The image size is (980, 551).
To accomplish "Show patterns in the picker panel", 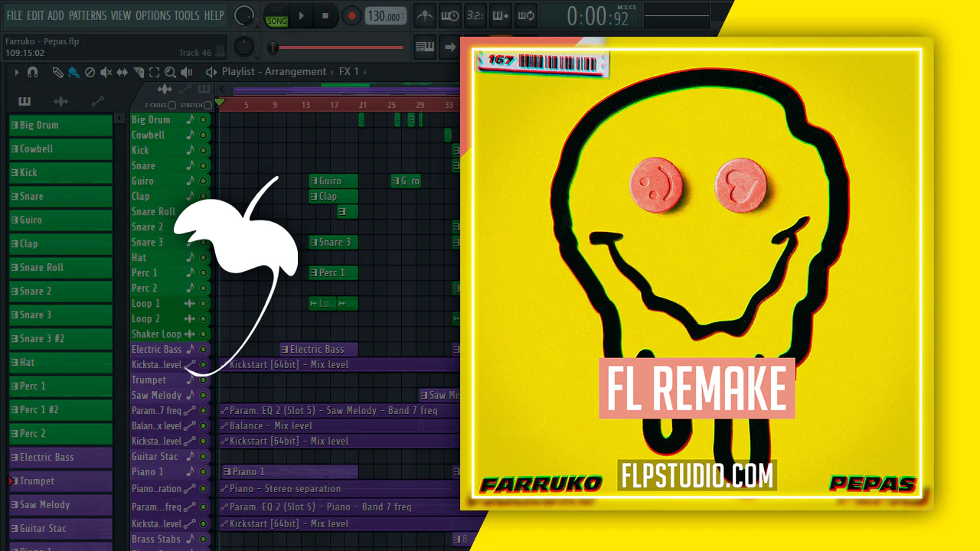I will 24,102.
